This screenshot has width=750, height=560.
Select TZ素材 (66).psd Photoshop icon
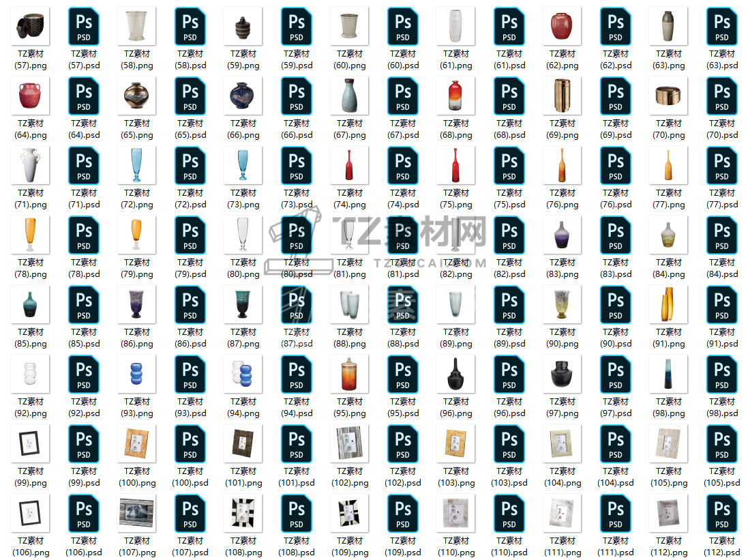pos(297,95)
